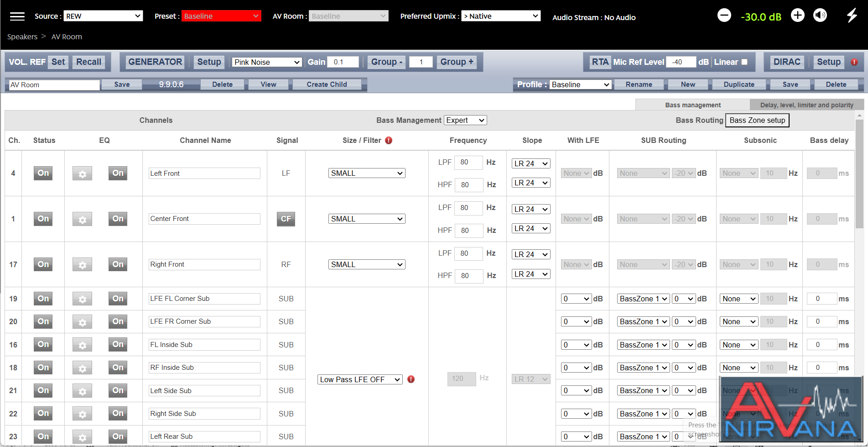The height and width of the screenshot is (447, 868).
Task: Open Preferred Upmix Native dropdown
Action: tap(501, 16)
